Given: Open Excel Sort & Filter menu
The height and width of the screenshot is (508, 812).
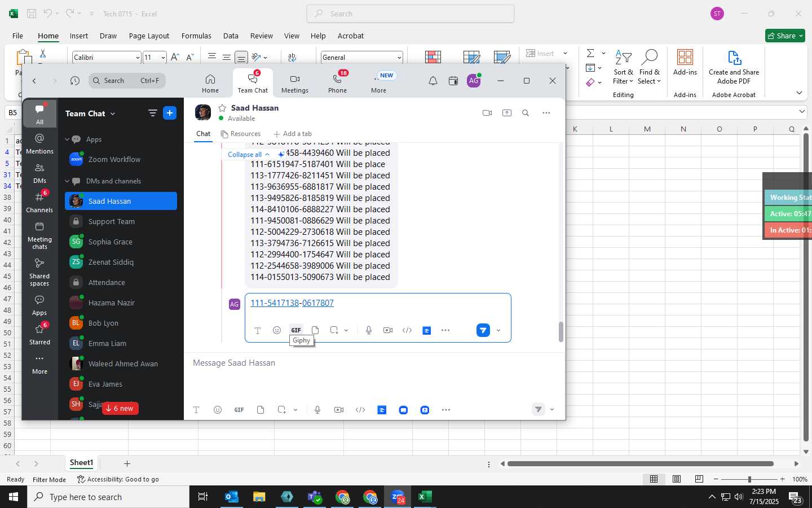Looking at the screenshot, I should pos(623,67).
